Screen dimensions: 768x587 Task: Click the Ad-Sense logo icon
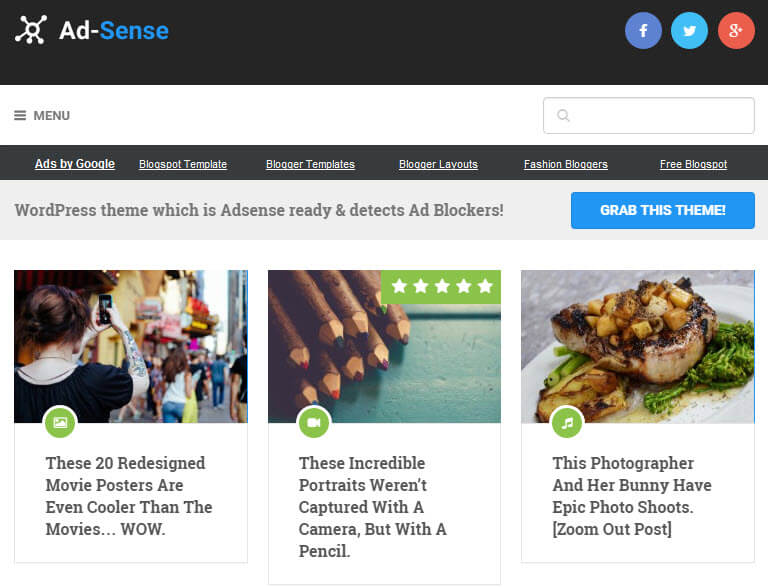click(30, 30)
